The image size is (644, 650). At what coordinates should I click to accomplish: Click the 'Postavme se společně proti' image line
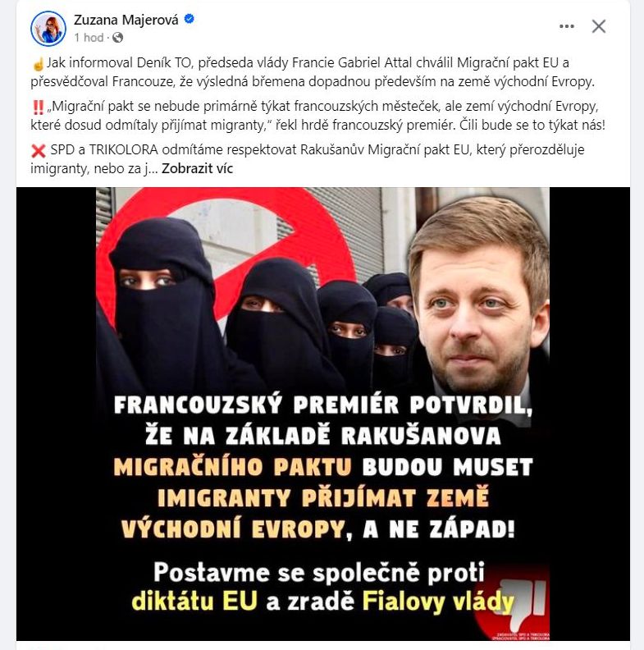click(x=319, y=574)
